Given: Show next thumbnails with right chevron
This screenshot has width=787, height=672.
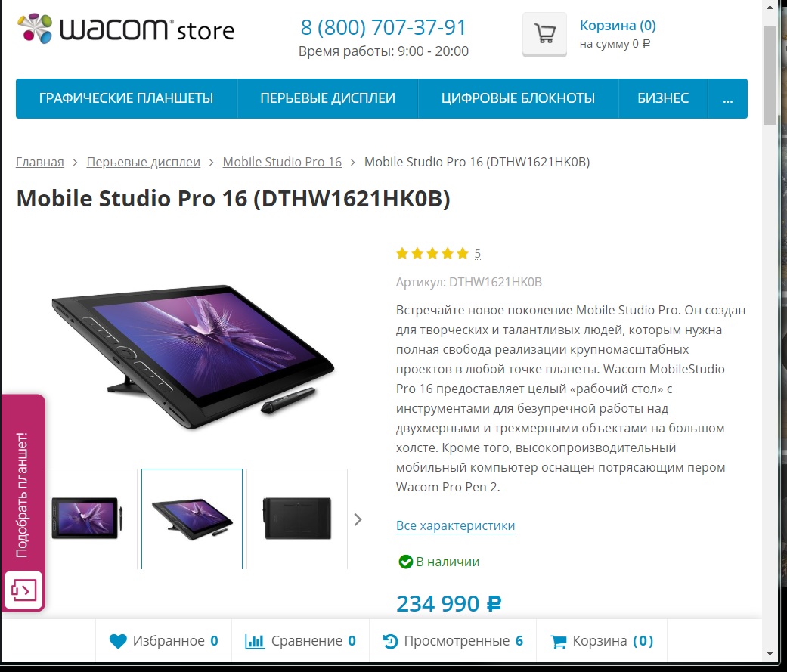Looking at the screenshot, I should tap(358, 519).
